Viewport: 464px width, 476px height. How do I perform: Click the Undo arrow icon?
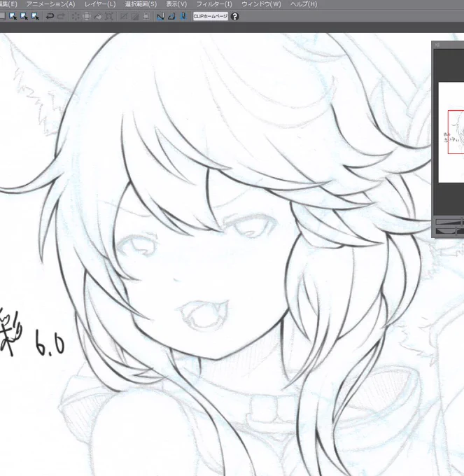[50, 16]
